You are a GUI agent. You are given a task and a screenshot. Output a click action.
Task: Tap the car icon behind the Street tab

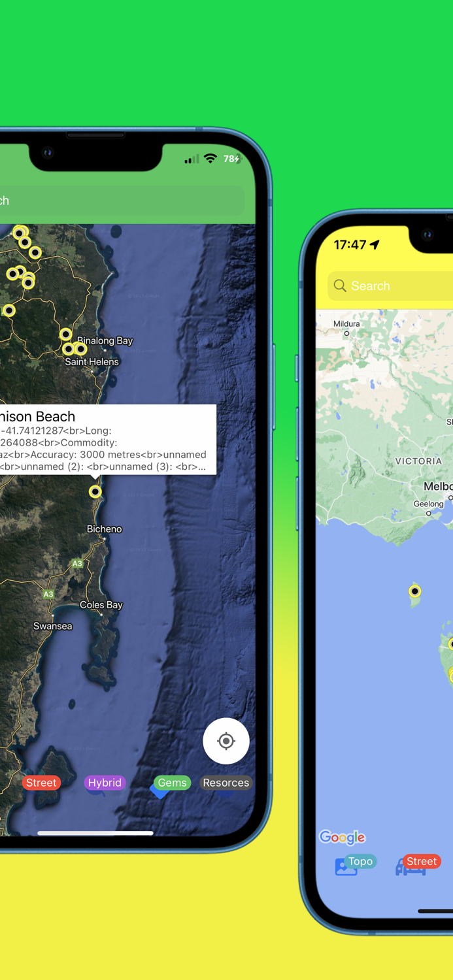click(410, 868)
